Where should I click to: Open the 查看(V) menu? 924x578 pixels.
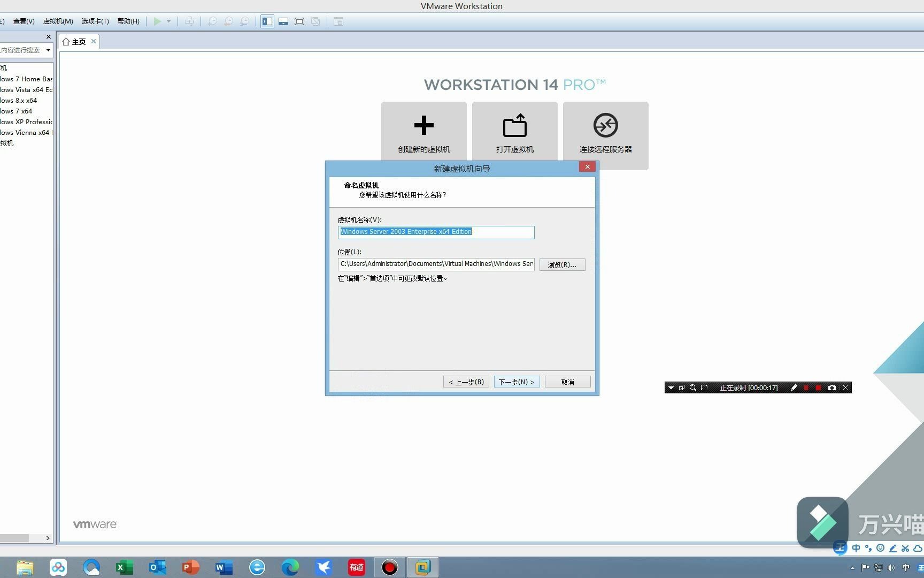coord(24,21)
